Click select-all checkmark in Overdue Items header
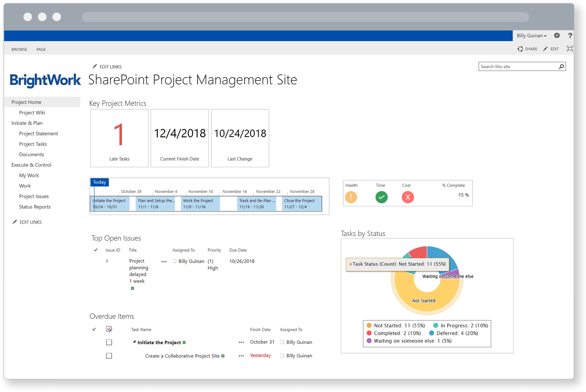Image resolution: width=586 pixels, height=392 pixels. 94,329
